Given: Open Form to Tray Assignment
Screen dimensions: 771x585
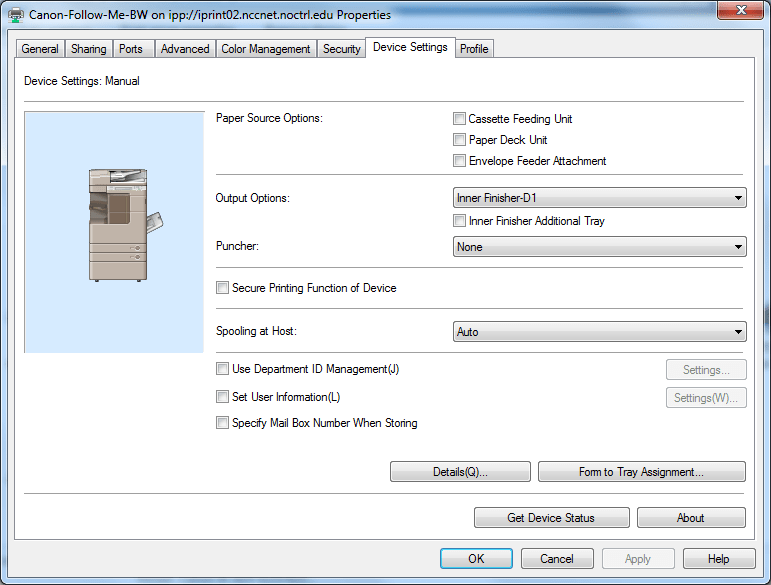Looking at the screenshot, I should tap(642, 472).
